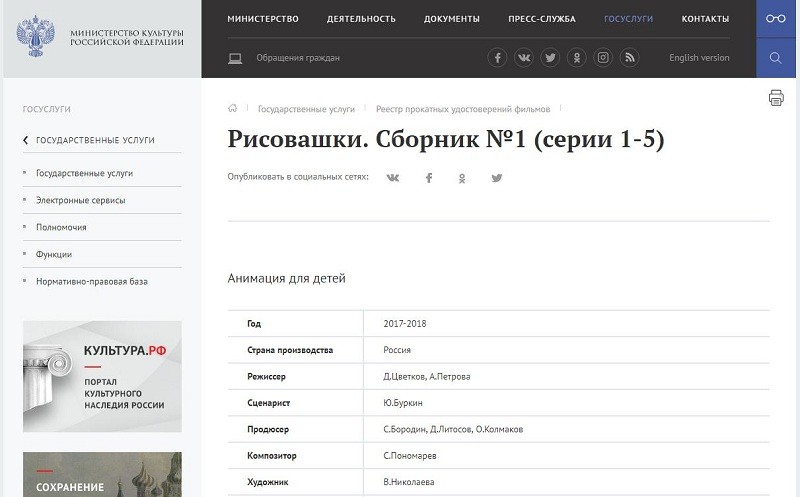Open the МИНИСТЕРСТВО menu

[263, 19]
